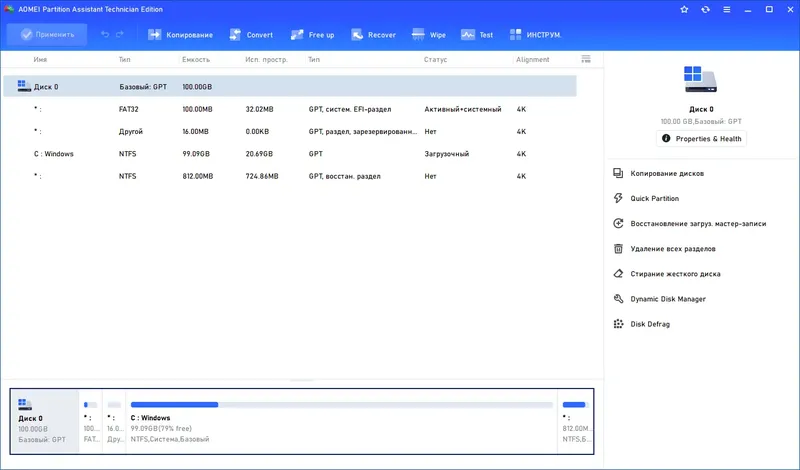This screenshot has width=800, height=470.
Task: Select the 16.0MB Дру block in disk map
Action: 114,421
